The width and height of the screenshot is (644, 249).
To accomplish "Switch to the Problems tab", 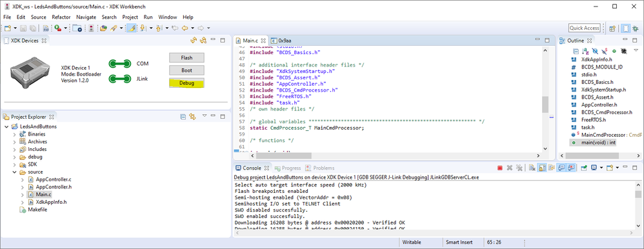I will (x=320, y=168).
